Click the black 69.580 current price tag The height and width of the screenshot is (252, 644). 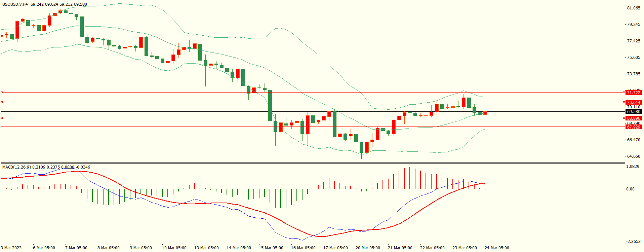pos(633,111)
